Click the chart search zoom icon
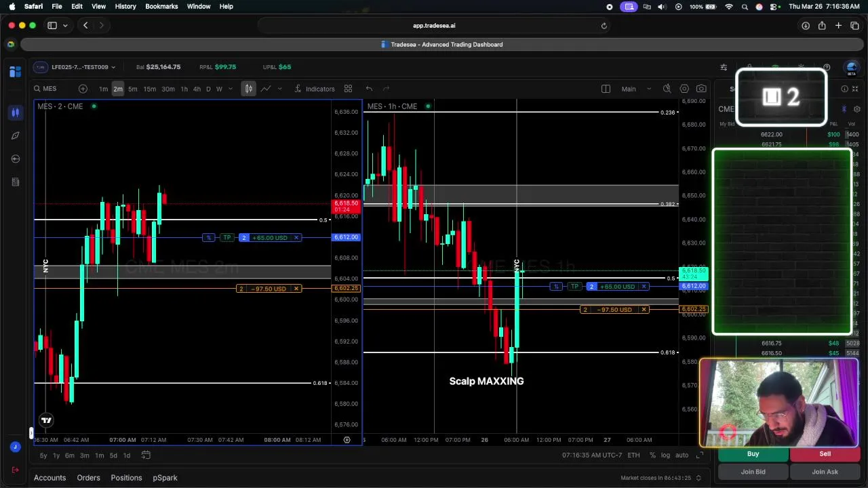Viewport: 868px width, 488px height. (x=667, y=89)
